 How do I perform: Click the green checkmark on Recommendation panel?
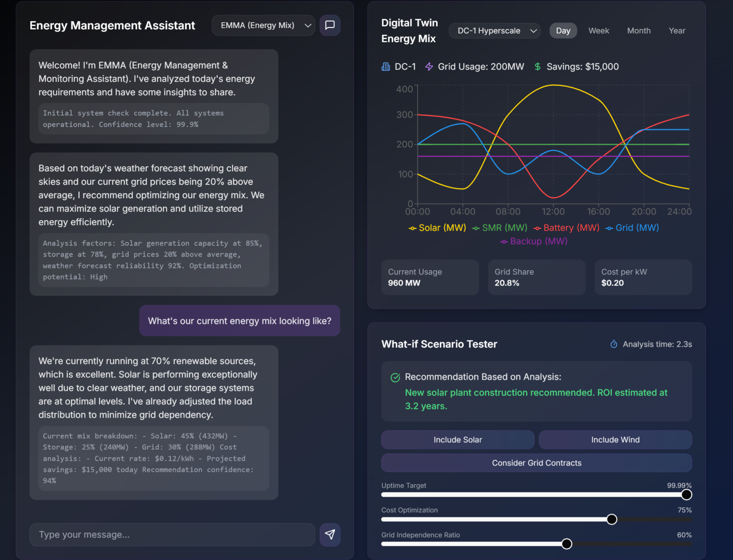pyautogui.click(x=395, y=378)
